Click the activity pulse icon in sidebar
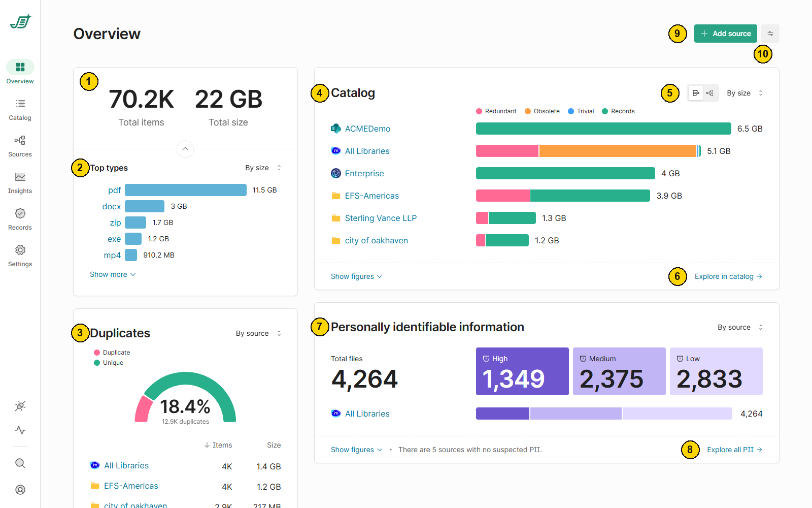Image resolution: width=812 pixels, height=508 pixels. (x=20, y=430)
